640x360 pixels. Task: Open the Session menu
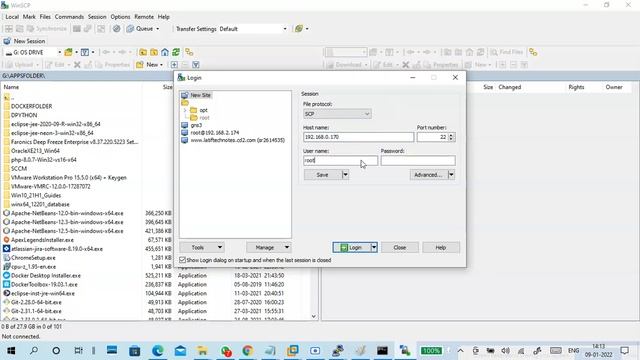pyautogui.click(x=97, y=17)
